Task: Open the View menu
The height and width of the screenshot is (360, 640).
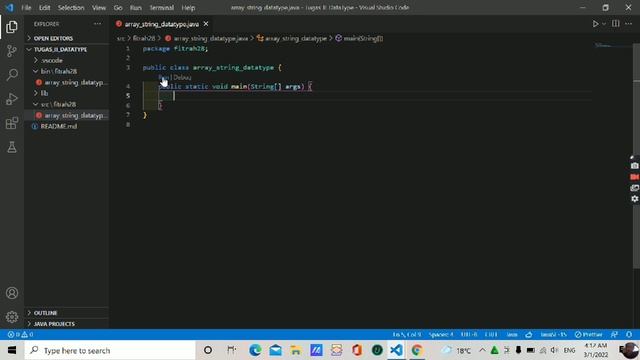Action: coord(99,8)
